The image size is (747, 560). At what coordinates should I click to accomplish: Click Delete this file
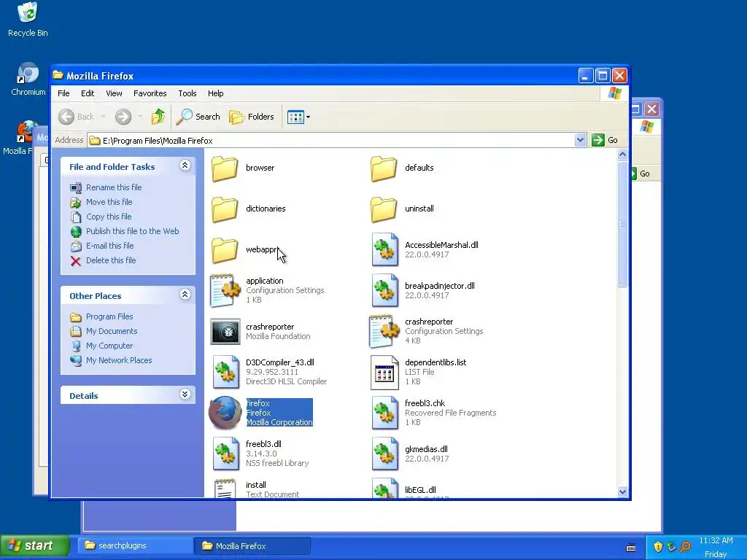(104, 260)
